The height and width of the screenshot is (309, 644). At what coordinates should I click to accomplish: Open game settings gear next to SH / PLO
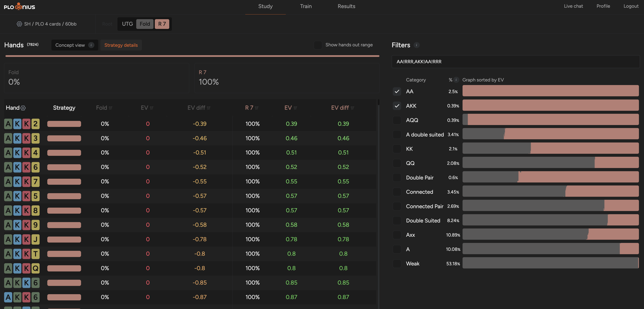tap(19, 24)
